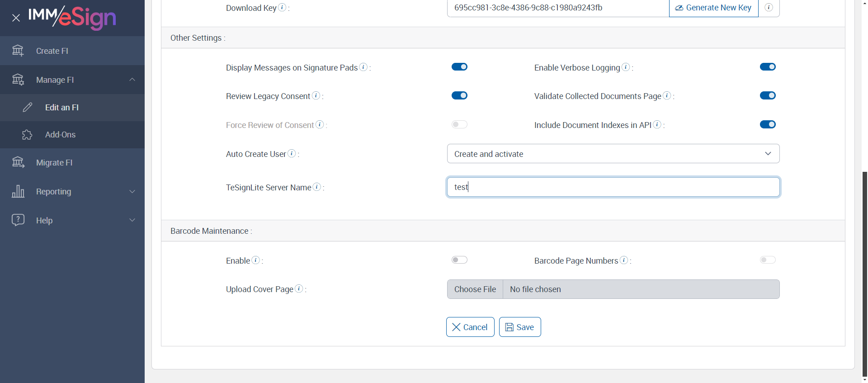Enable the Barcode Maintenance toggle

point(459,260)
